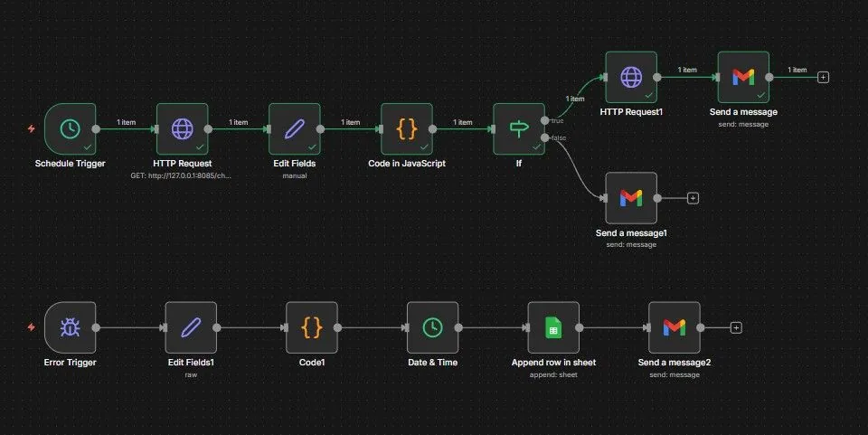Open the Gmail node Send a message2
This screenshot has width=868, height=435.
click(675, 327)
